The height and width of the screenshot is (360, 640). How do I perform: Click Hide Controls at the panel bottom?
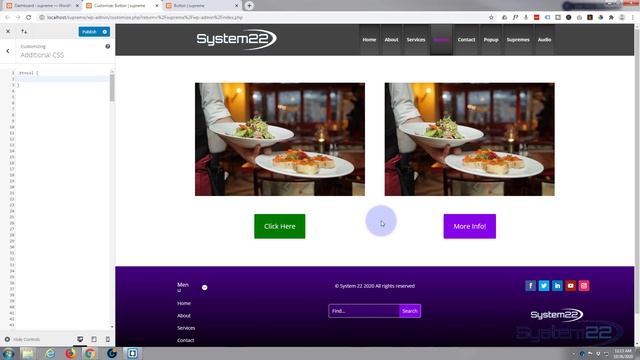22,339
